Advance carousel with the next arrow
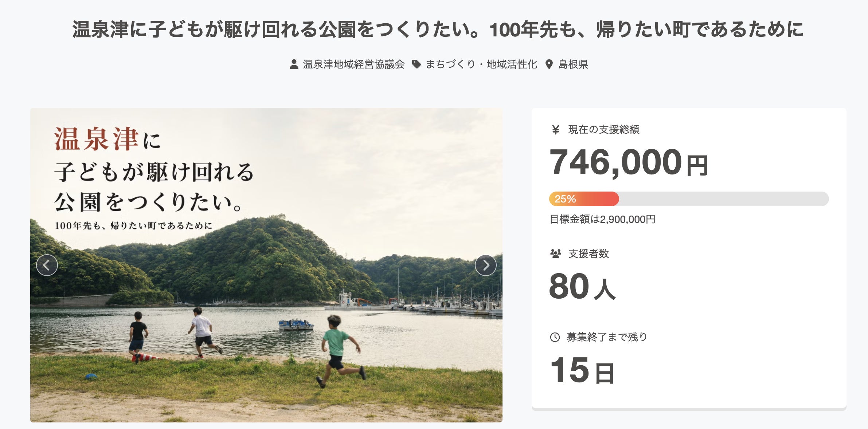Screen dimensions: 868x429 485,265
